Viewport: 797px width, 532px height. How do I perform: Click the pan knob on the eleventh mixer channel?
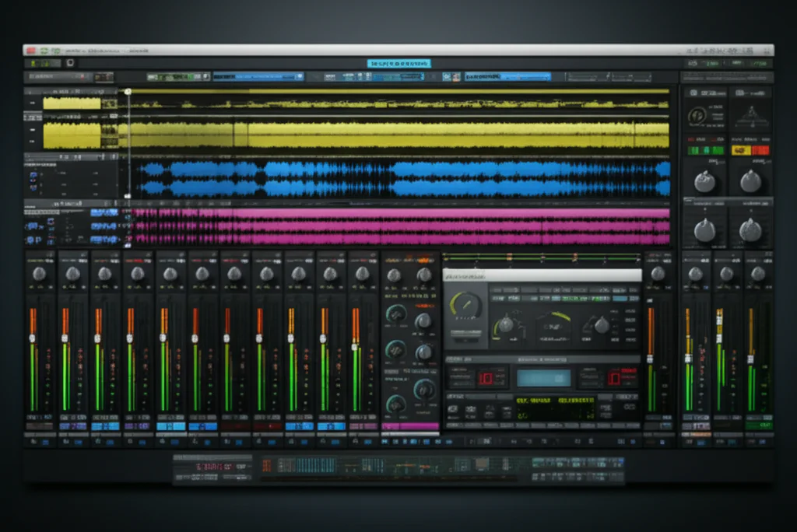pos(362,275)
